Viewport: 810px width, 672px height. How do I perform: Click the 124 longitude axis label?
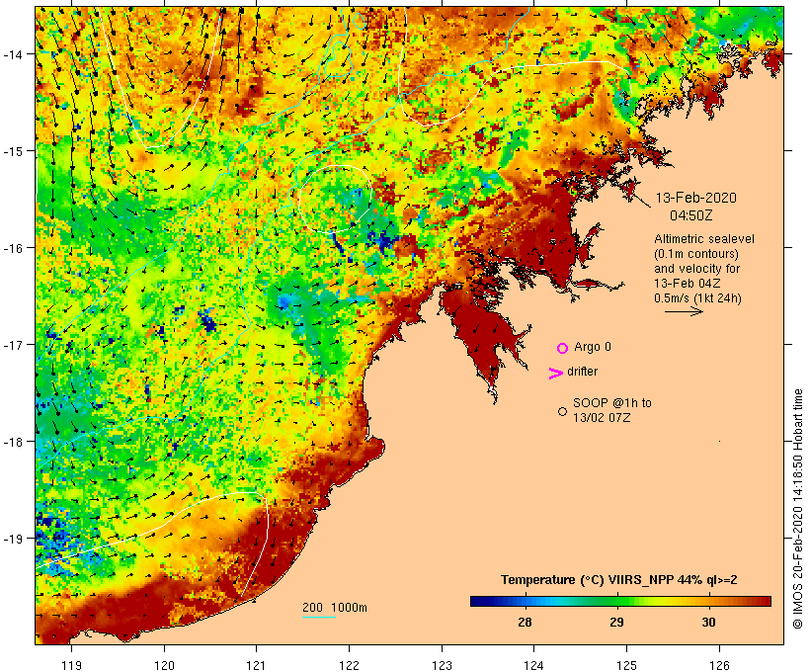coord(534,665)
